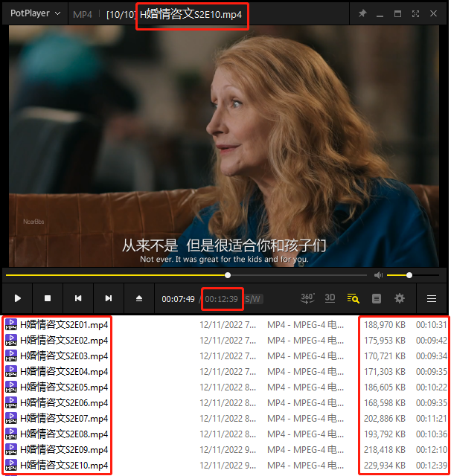Viewport: 451px width, 476px height.
Task: Select file H婚情咨文S2E06.mp4
Action: coord(64,403)
